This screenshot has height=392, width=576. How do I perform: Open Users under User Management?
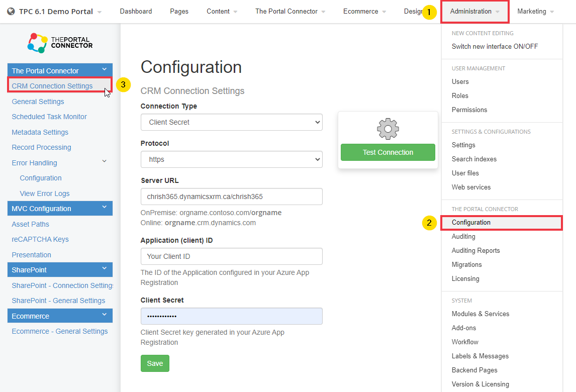[460, 81]
